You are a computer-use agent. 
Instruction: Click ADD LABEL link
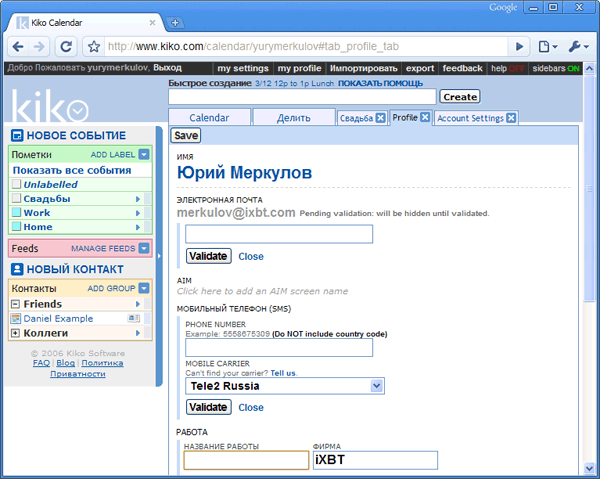[x=113, y=155]
